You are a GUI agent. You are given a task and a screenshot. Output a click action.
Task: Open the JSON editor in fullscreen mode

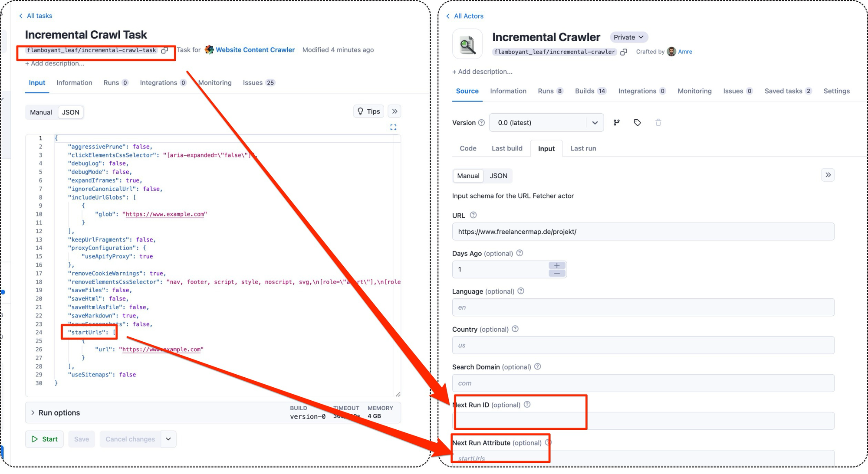394,127
